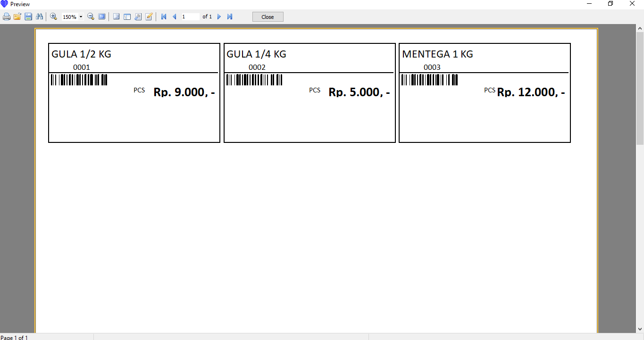This screenshot has width=644, height=340.
Task: Open Find with the binoculars icon
Action: click(x=40, y=17)
